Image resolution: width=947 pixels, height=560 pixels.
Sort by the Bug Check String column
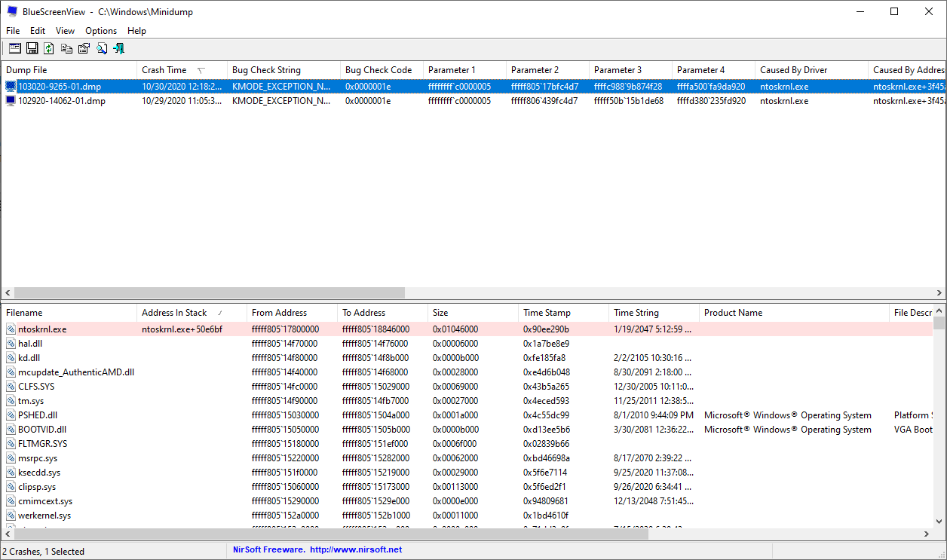pyautogui.click(x=284, y=70)
